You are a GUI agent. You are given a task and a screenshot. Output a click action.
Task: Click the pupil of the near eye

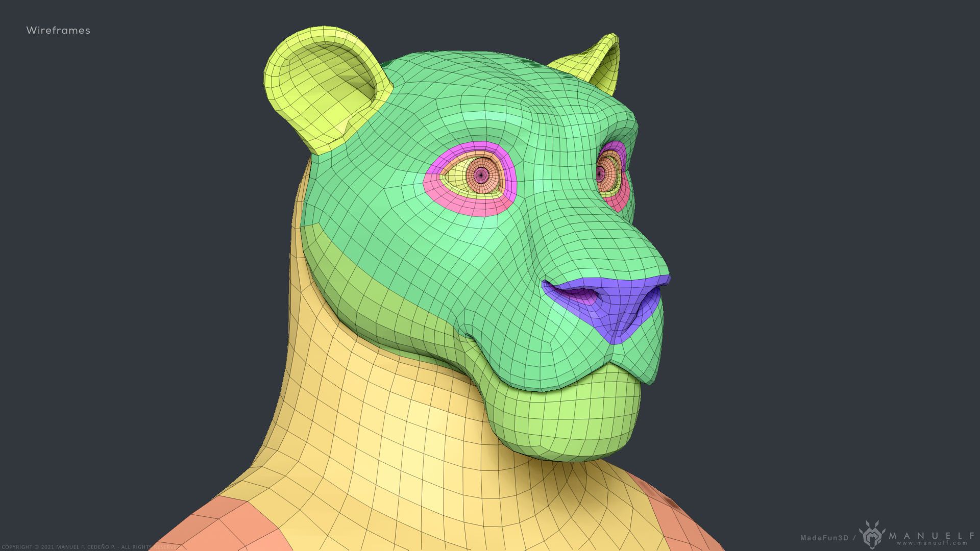tap(481, 176)
